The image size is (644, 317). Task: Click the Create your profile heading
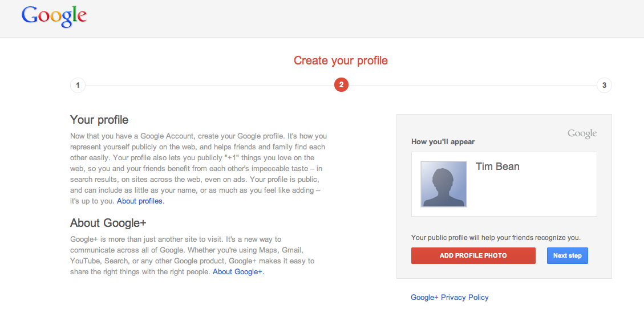[x=341, y=61]
